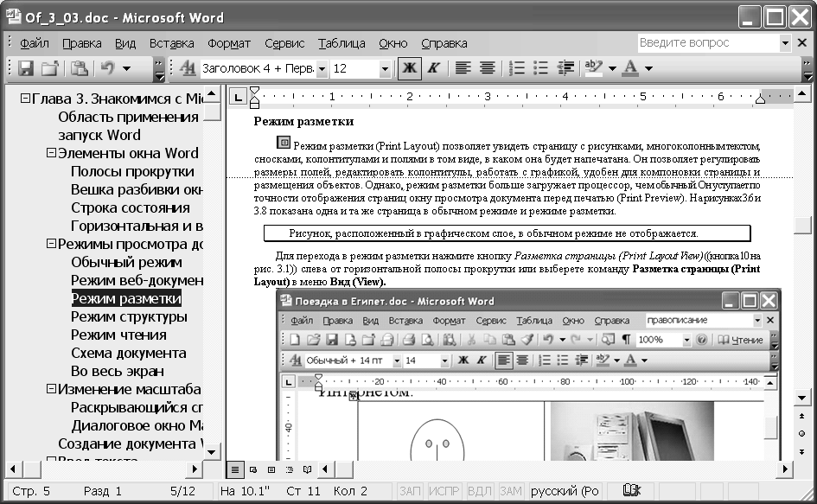Image resolution: width=817 pixels, height=504 pixels.
Task: Jump to 'Во весь экран' heading
Action: (x=118, y=371)
